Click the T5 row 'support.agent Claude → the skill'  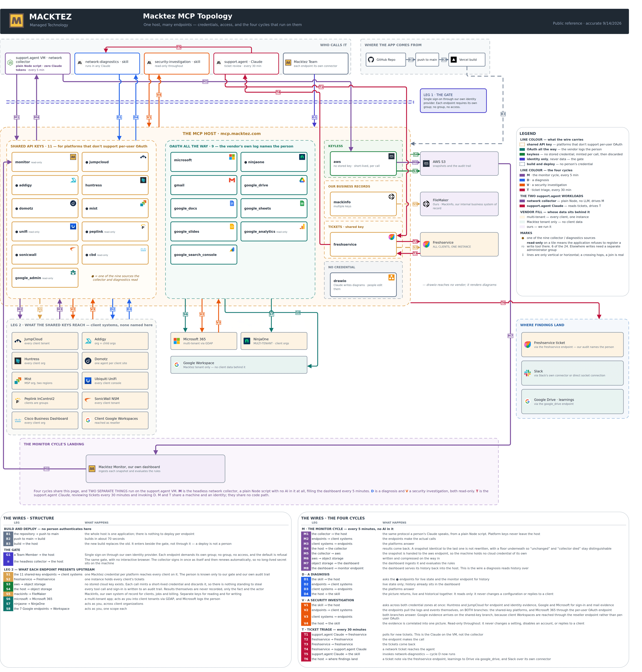tap(463, 654)
